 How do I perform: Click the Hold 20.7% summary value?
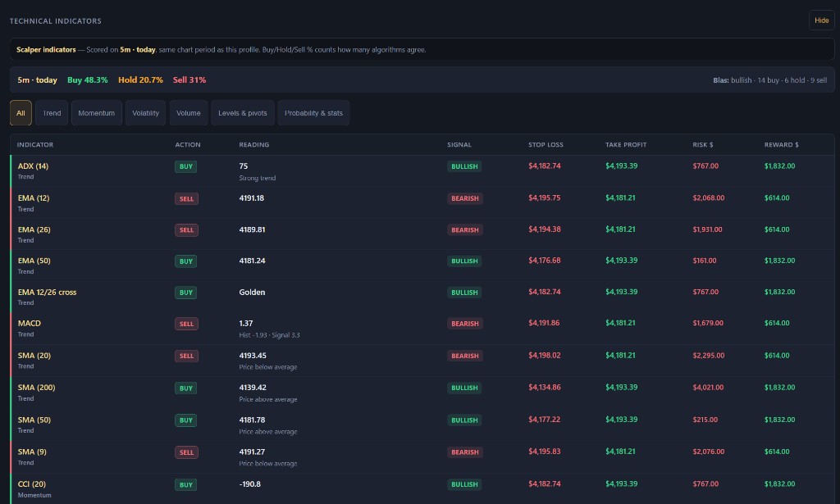pos(140,79)
